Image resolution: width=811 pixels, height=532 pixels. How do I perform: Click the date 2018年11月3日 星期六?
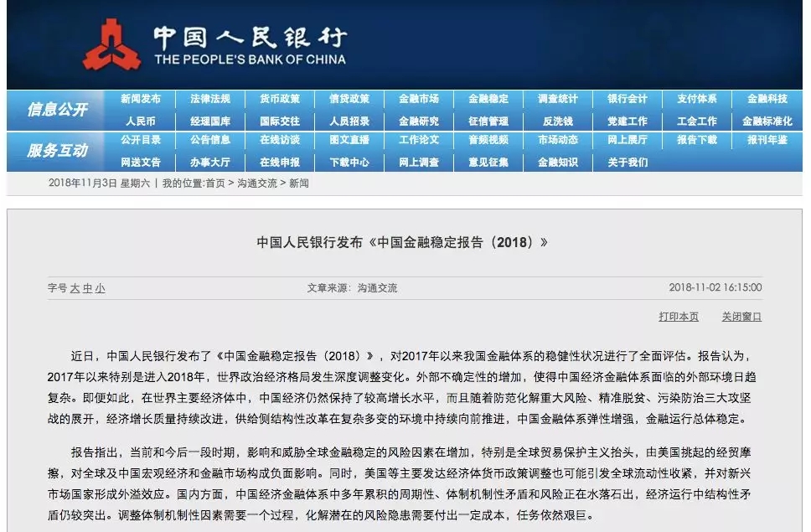click(100, 183)
